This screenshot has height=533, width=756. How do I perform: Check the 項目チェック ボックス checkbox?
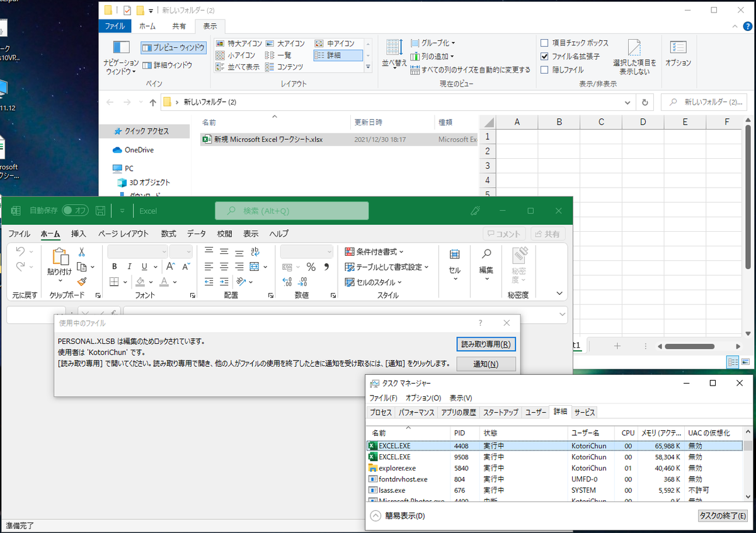(x=545, y=43)
